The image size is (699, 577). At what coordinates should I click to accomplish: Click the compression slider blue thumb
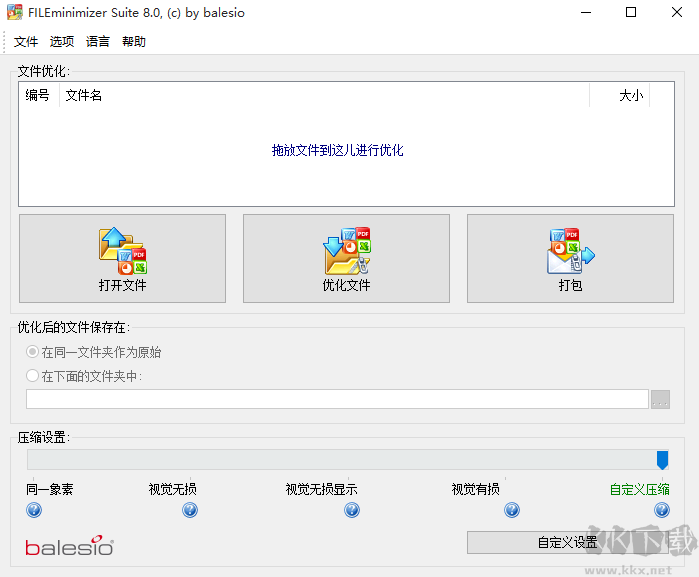(x=662, y=460)
